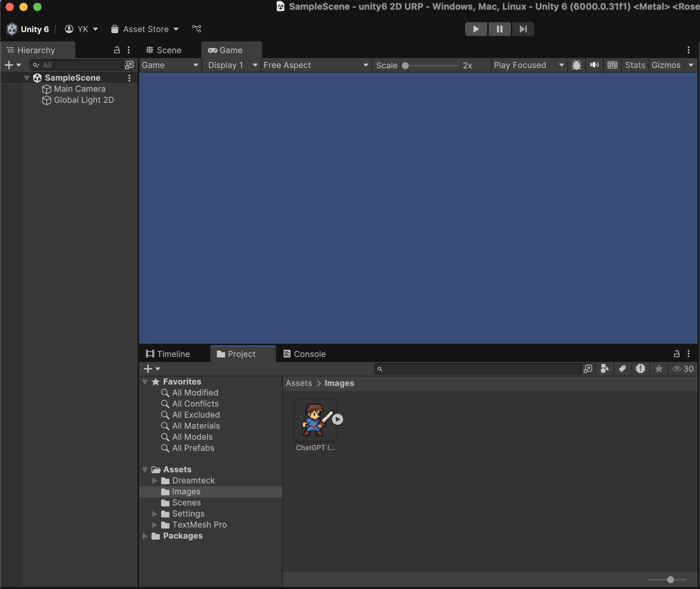The height and width of the screenshot is (589, 700).
Task: Toggle the Frame Debugger bug icon
Action: coord(576,65)
